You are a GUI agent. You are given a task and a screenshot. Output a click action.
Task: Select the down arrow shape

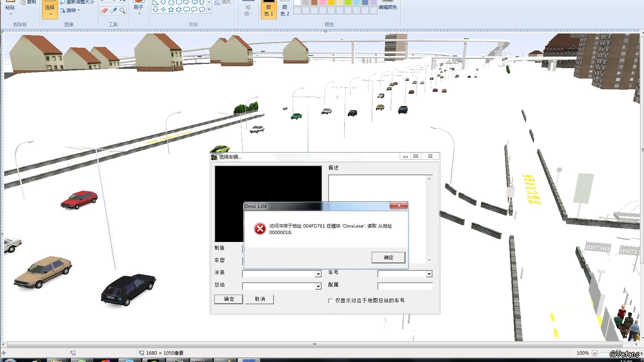[x=155, y=10]
